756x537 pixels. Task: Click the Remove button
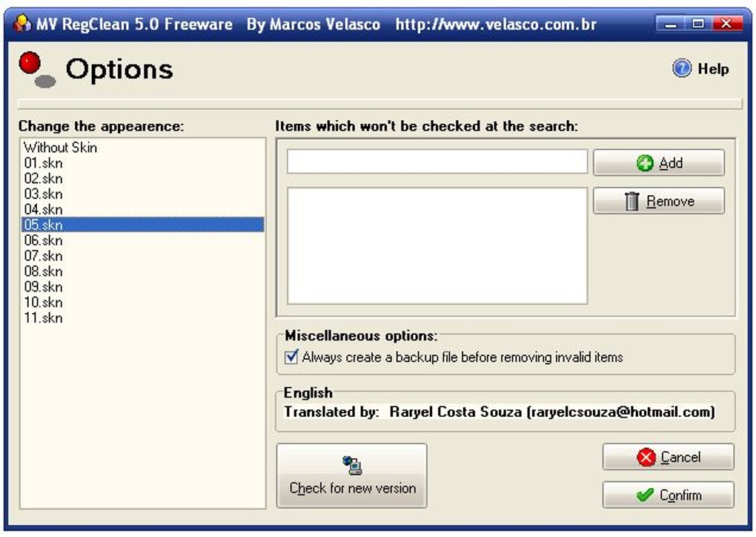659,201
